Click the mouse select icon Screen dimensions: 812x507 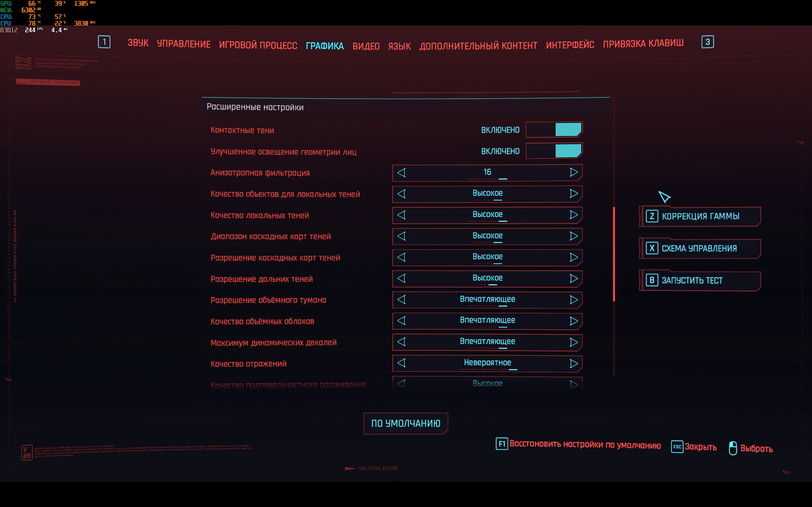click(733, 448)
